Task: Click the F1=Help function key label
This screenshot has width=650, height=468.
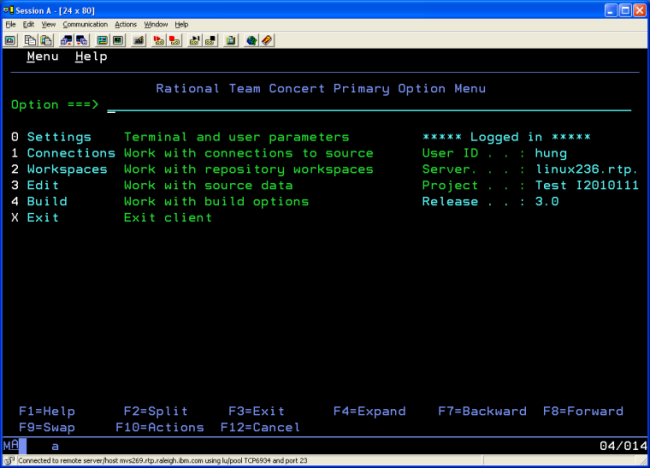Action: (47, 411)
